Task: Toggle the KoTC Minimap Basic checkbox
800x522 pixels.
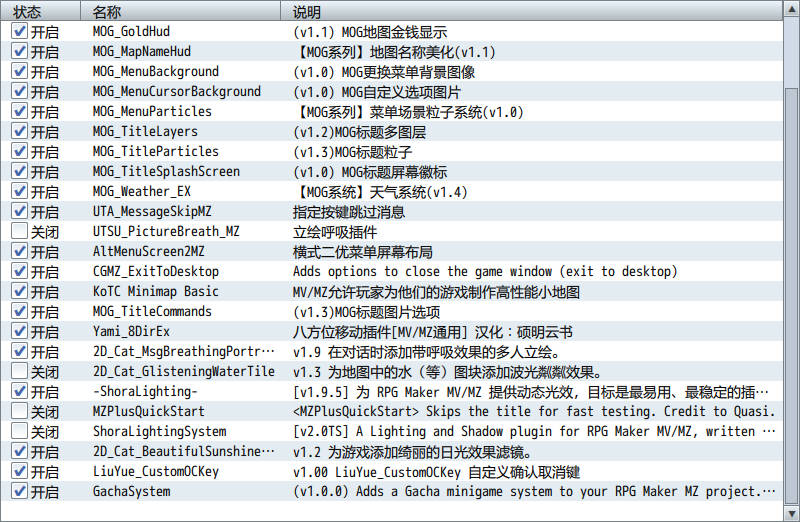Action: pyautogui.click(x=19, y=291)
